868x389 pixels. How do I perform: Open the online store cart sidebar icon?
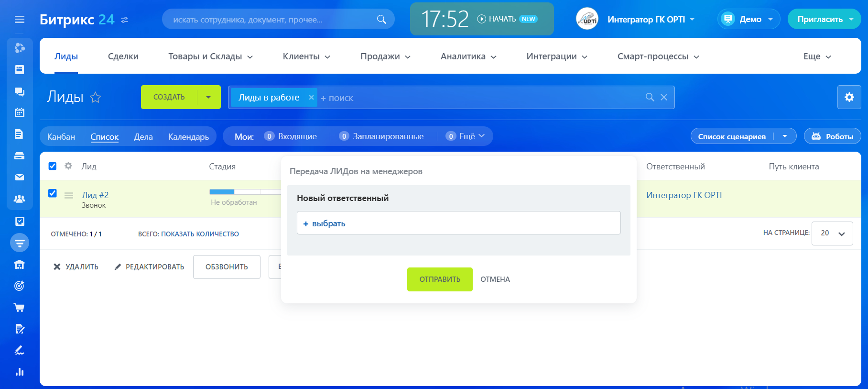[20, 308]
